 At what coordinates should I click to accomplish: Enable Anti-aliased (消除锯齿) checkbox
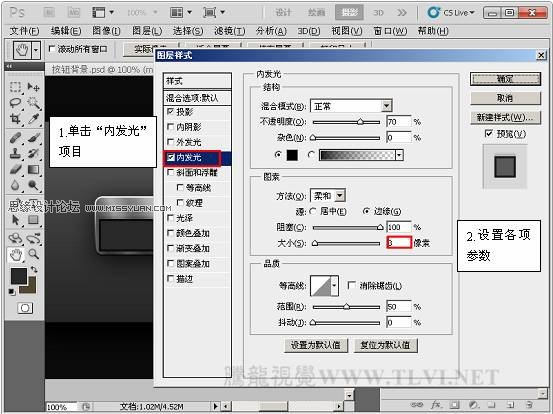pyautogui.click(x=351, y=285)
